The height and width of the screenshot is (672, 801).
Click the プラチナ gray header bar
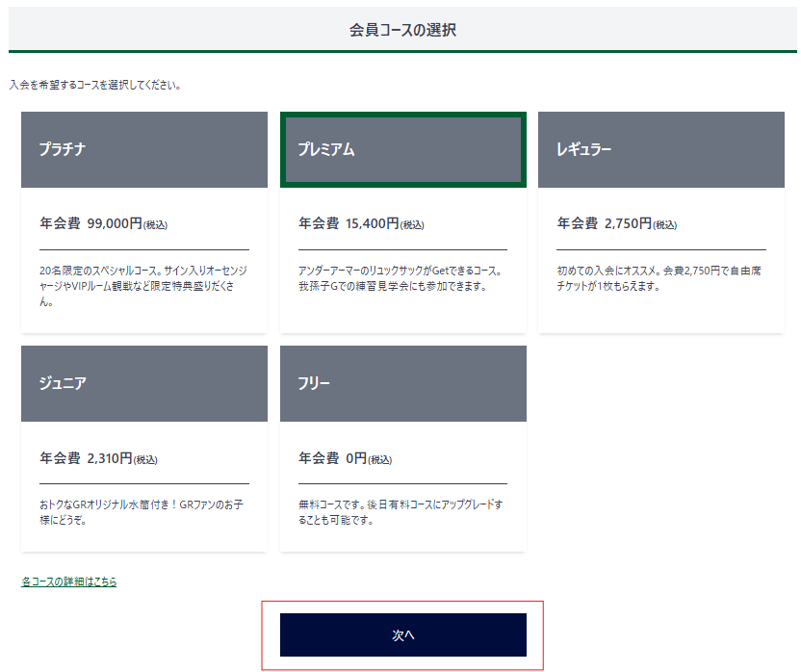tap(143, 149)
